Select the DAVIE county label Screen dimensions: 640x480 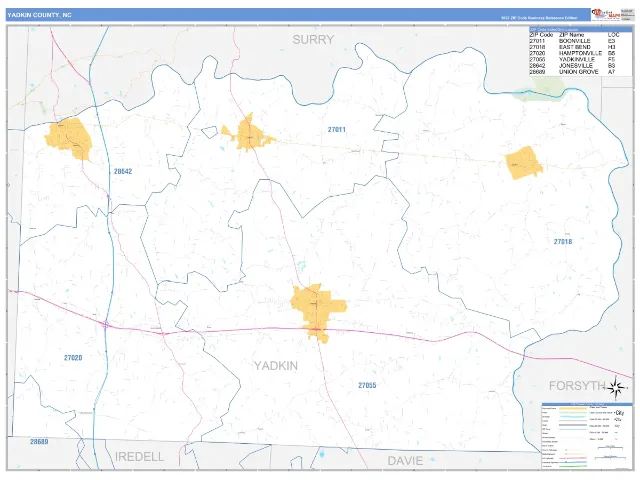coord(405,461)
